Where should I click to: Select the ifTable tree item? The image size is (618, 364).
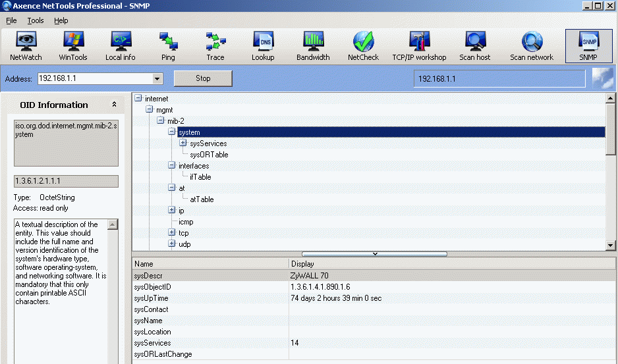click(200, 177)
